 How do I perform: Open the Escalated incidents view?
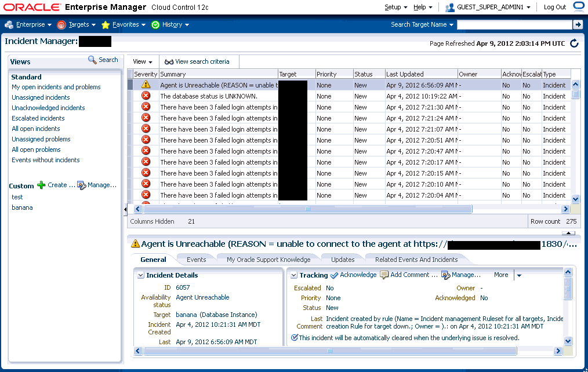pyautogui.click(x=38, y=118)
